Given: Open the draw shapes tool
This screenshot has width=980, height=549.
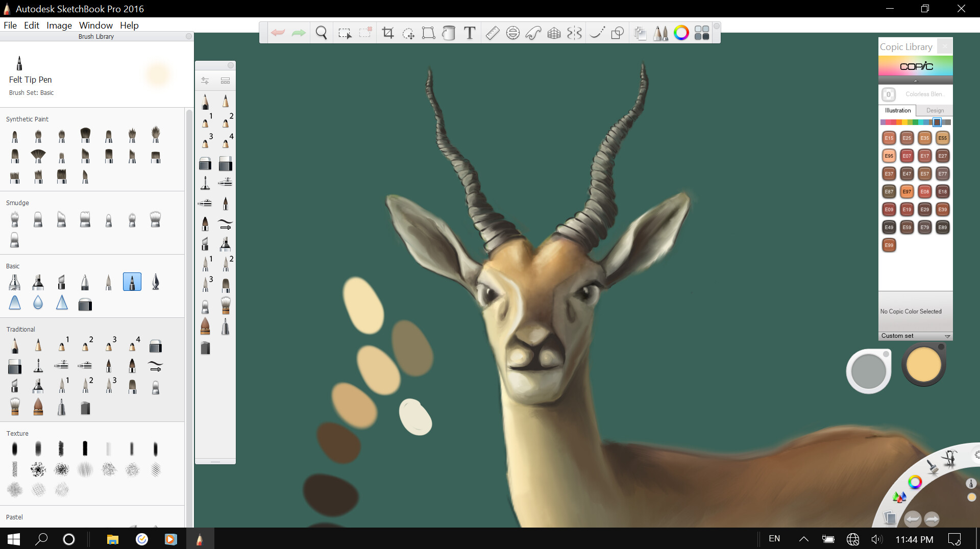Looking at the screenshot, I should [x=618, y=33].
